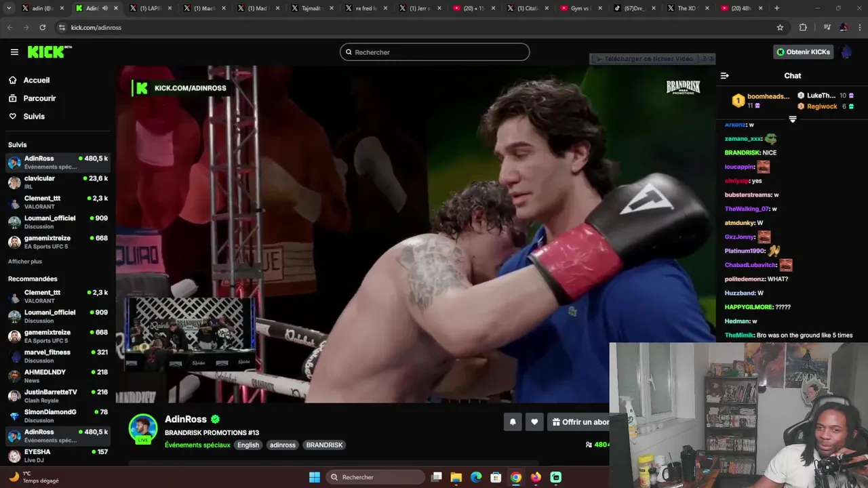Open browser extensions puzzle icon
Image resolution: width=868 pixels, height=488 pixels.
point(803,27)
